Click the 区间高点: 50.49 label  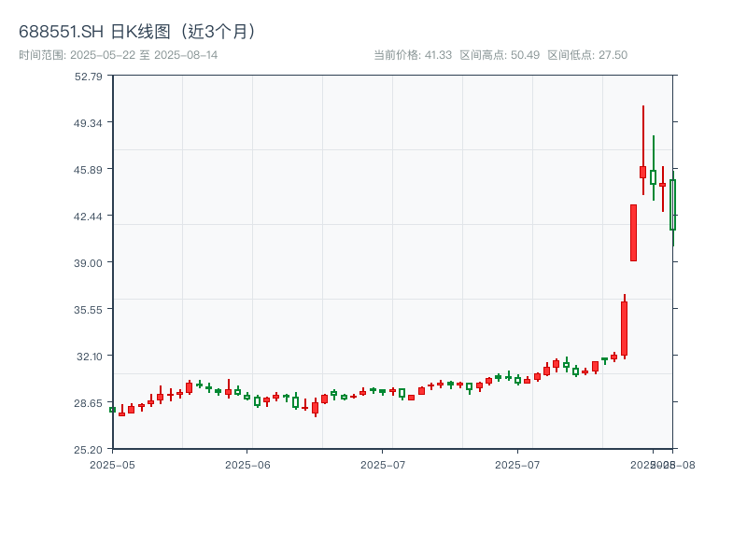[x=500, y=55]
